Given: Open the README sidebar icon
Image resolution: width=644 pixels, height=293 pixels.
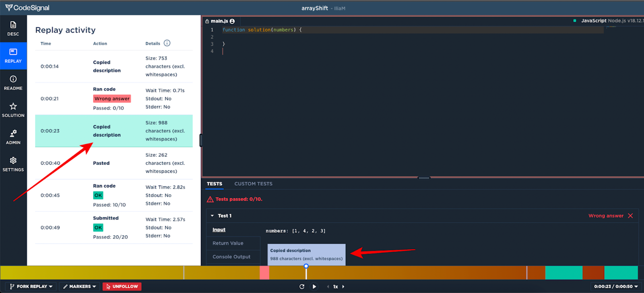Looking at the screenshot, I should pos(13,83).
